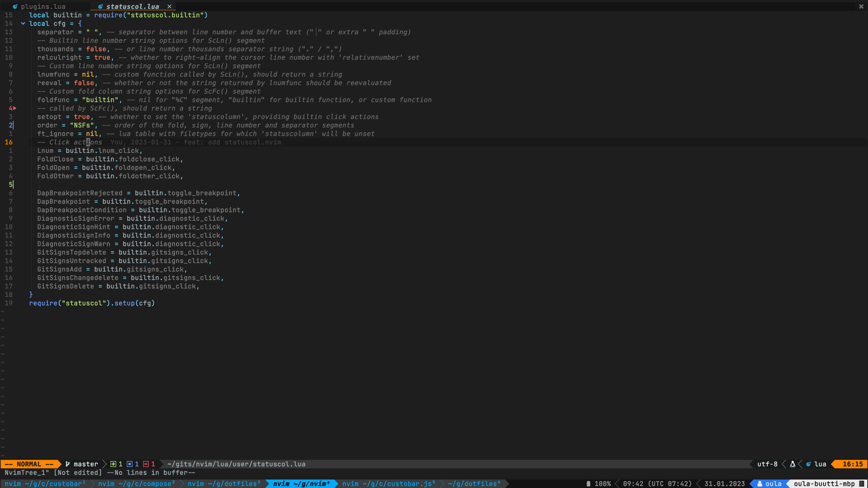Viewport: 868px width, 488px height.
Task: Click the user icon next to oula
Action: coord(760,484)
